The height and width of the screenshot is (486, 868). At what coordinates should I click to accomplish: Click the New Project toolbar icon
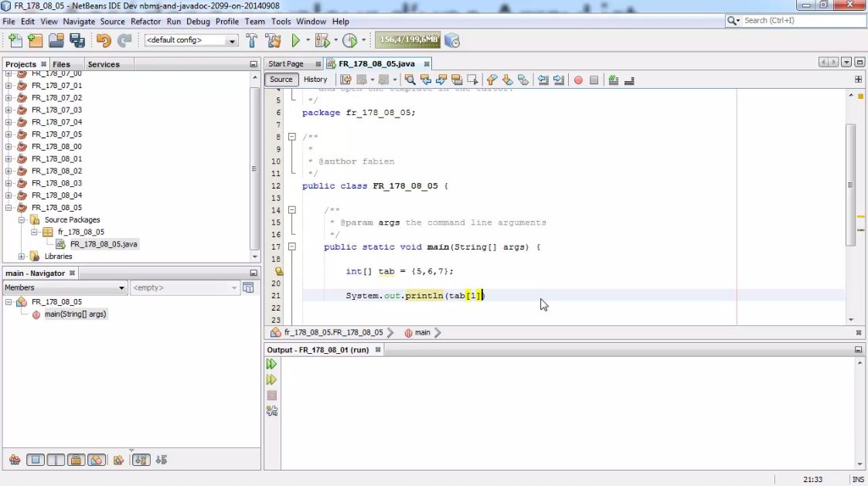tap(36, 41)
